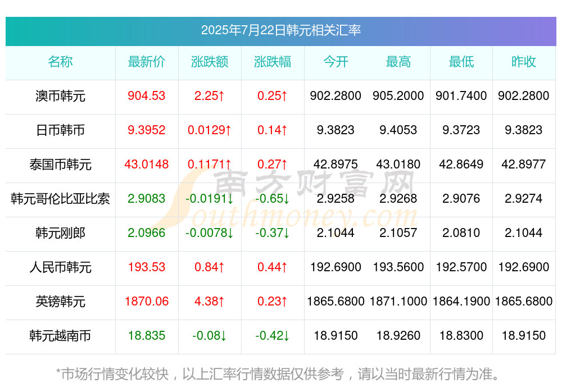
Task: Click change percent 0.25↑
Action: click(x=273, y=95)
